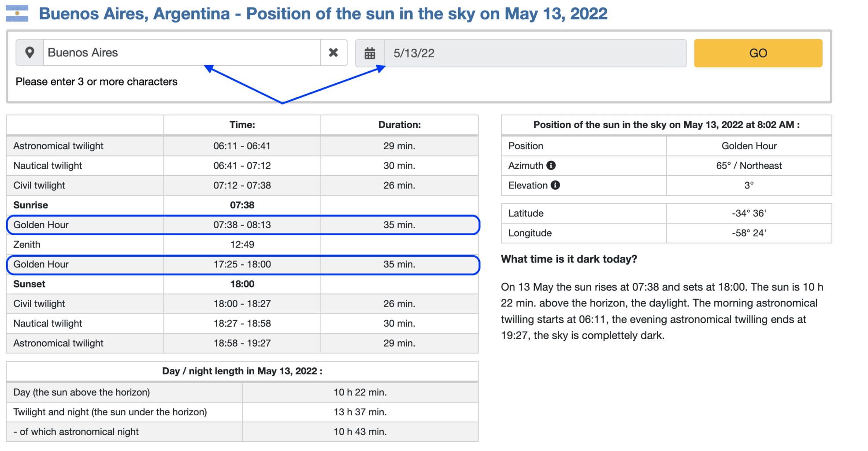Select the 5/13/22 date field
The width and height of the screenshot is (868, 451).
point(535,53)
